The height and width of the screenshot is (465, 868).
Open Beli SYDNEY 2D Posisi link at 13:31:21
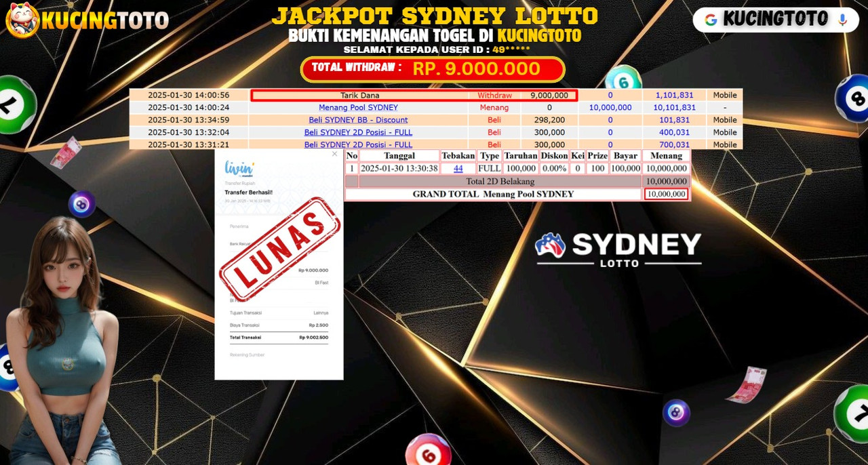tap(358, 144)
